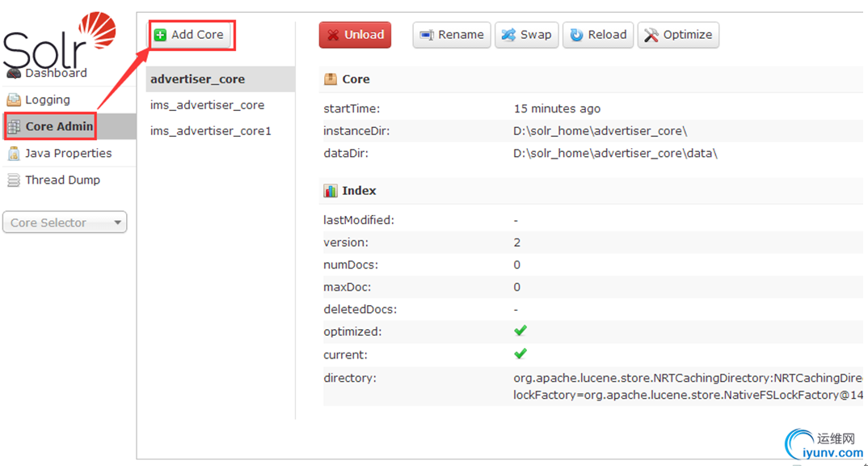
Task: Click the Add Core button
Action: pyautogui.click(x=192, y=35)
